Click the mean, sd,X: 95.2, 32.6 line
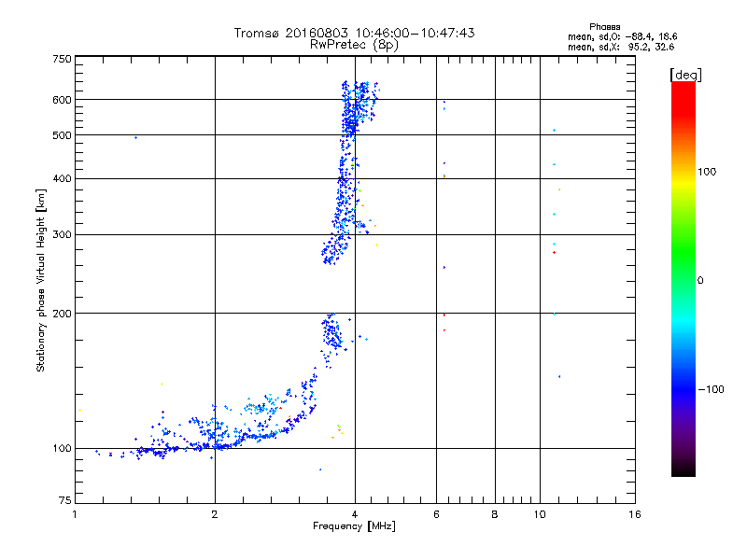The image size is (747, 560). click(x=621, y=47)
